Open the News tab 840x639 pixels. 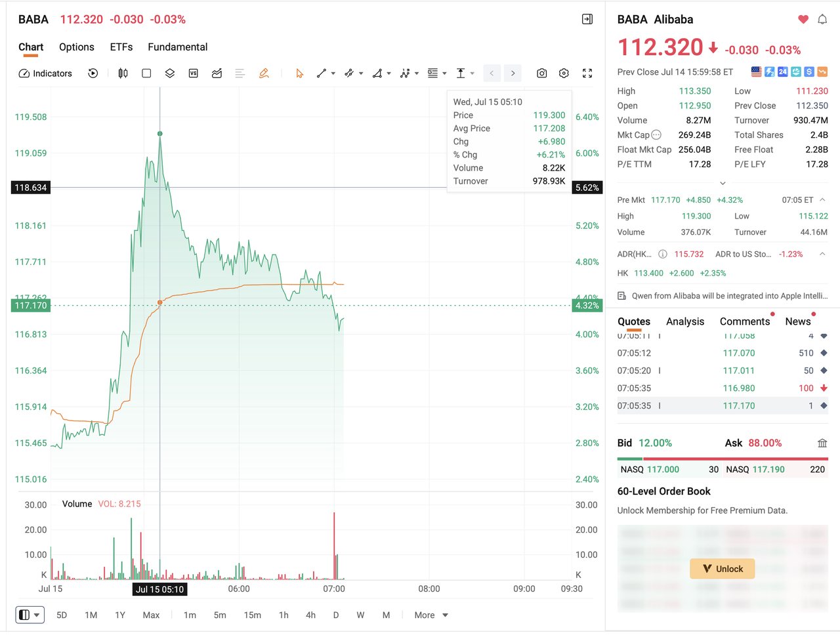pos(798,321)
